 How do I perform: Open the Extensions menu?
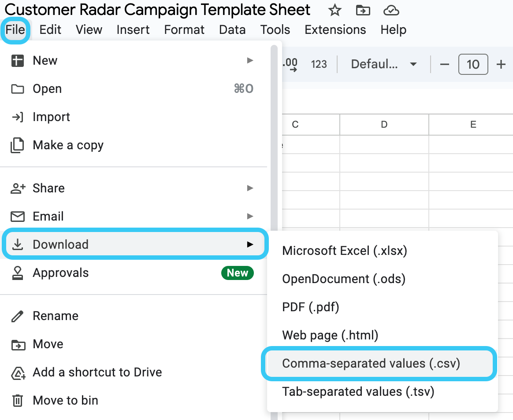coord(335,30)
